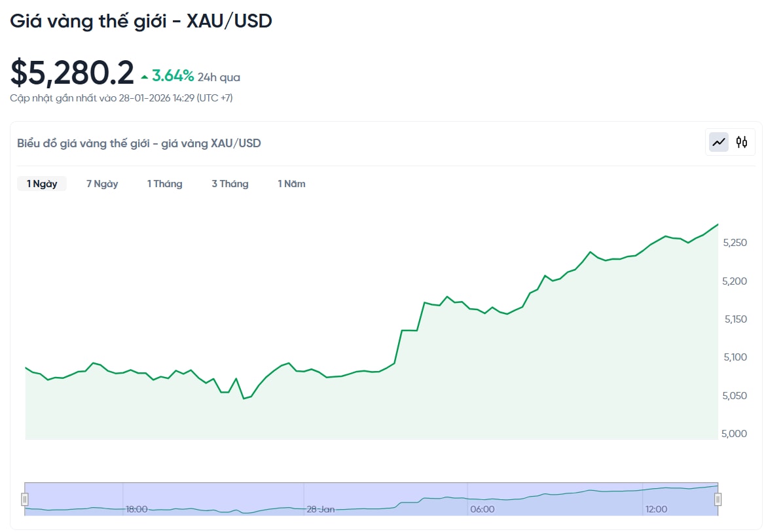Select the "1 Ngày" time range tab
This screenshot has width=764, height=532.
click(42, 184)
